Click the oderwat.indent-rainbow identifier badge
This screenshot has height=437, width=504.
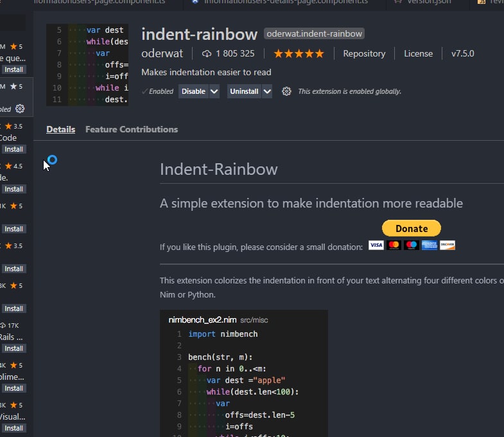pos(314,34)
